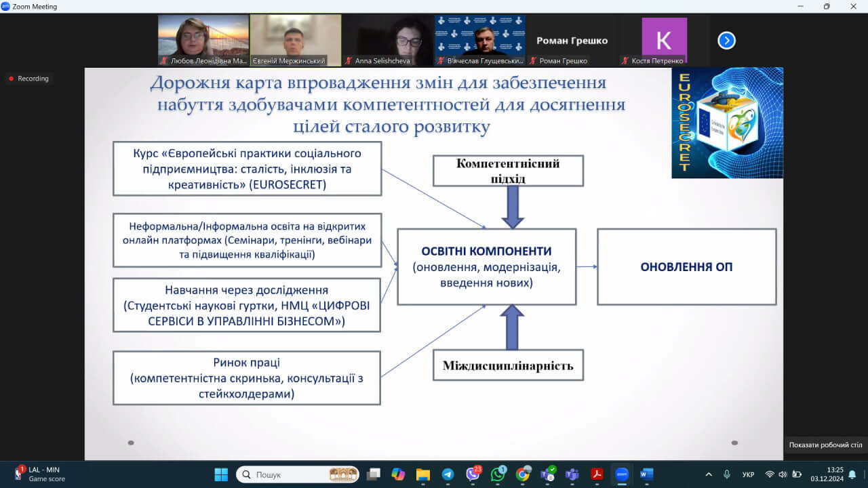Switch keyboard language УКР
This screenshot has width=868, height=488.
click(x=749, y=474)
